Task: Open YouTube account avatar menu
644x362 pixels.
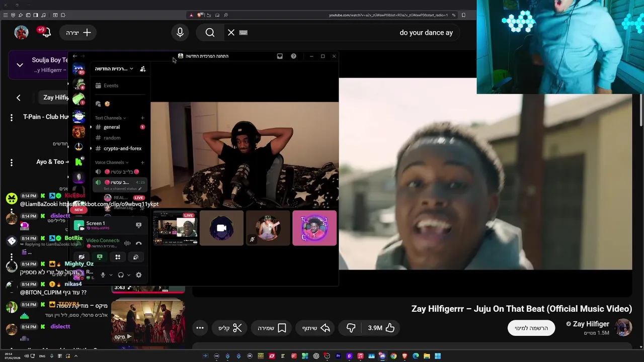Action: pos(21,32)
